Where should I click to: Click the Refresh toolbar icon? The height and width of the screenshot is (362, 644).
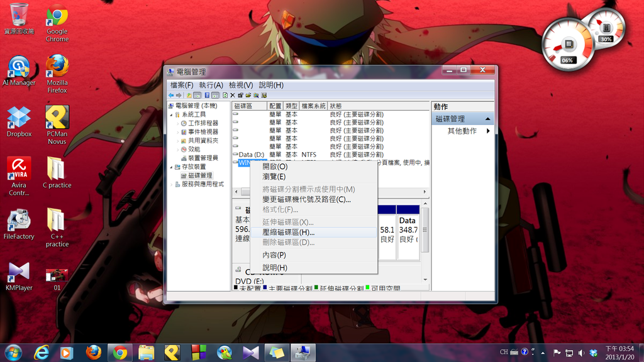click(225, 96)
